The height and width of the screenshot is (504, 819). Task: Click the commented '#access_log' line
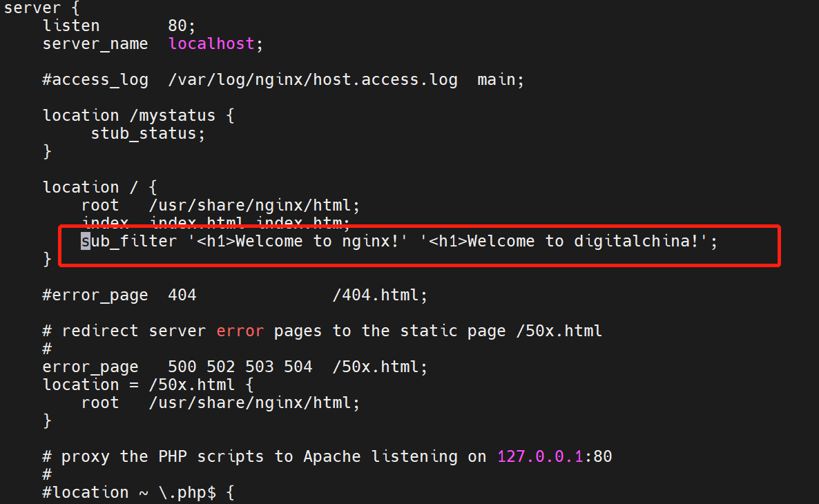tap(282, 80)
